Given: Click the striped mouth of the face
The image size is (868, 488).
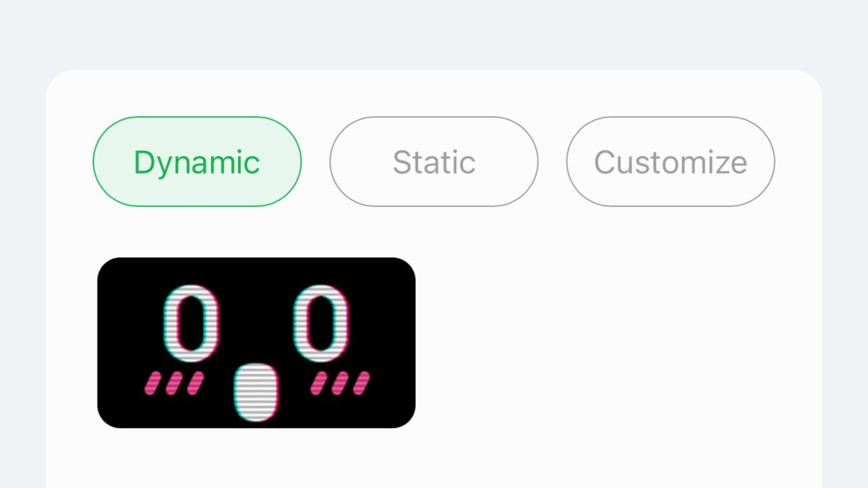Looking at the screenshot, I should tap(256, 393).
